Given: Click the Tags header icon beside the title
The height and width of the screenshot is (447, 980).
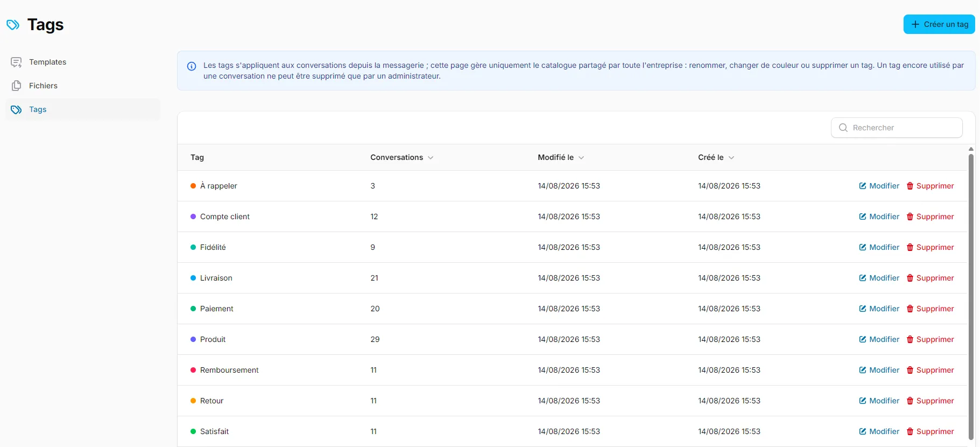Looking at the screenshot, I should [x=13, y=25].
